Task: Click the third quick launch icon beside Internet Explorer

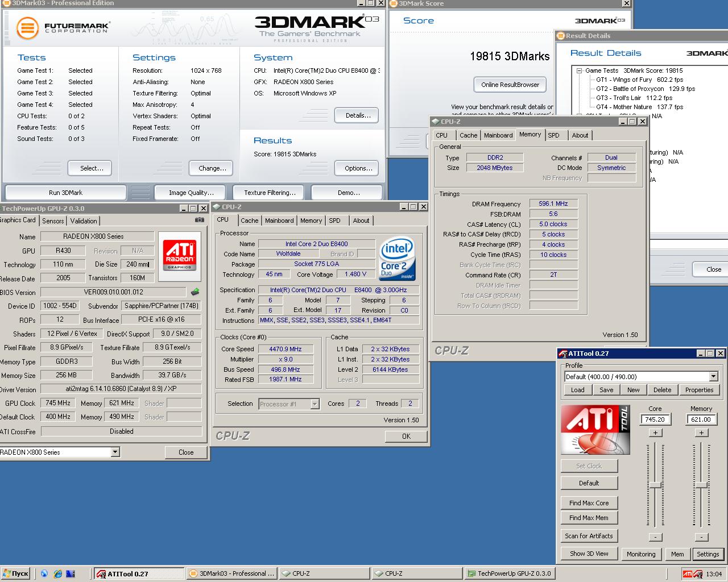Action: tap(71, 573)
